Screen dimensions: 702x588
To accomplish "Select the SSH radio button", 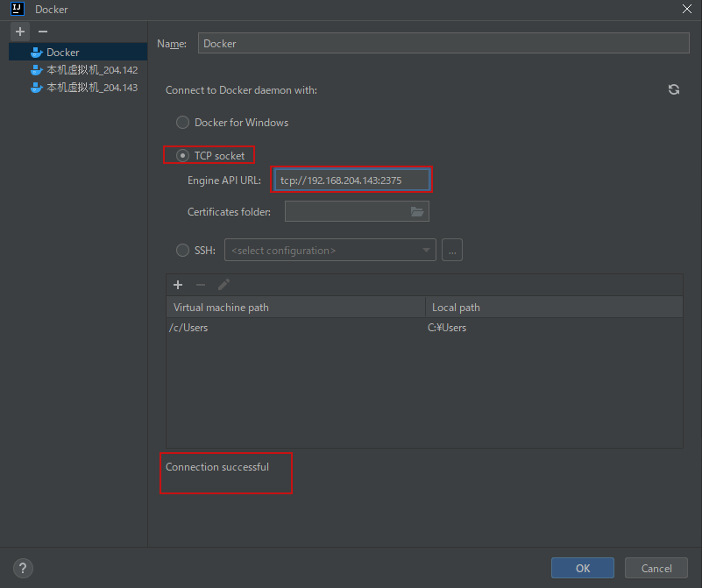I will pyautogui.click(x=182, y=250).
